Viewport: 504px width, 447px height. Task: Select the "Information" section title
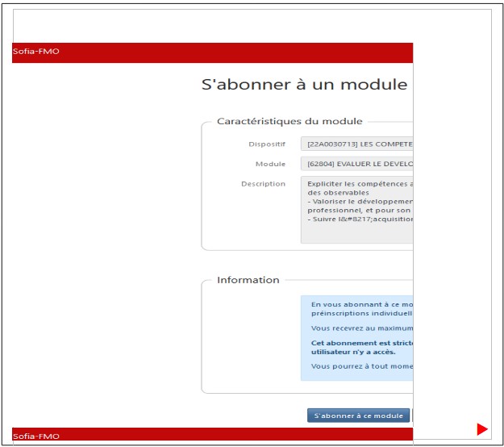[248, 280]
